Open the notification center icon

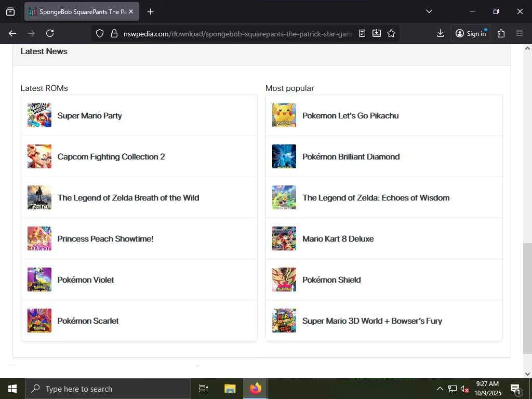point(515,389)
